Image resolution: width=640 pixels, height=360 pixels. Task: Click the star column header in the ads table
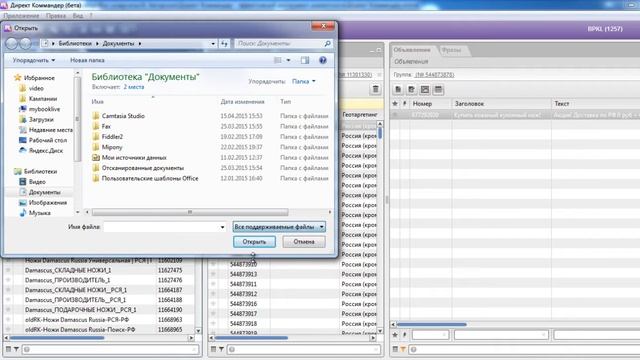395,104
